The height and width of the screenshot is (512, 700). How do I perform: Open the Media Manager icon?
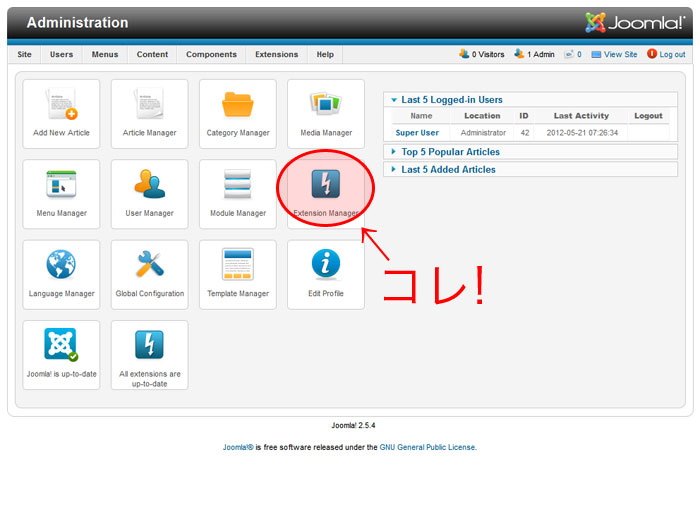326,105
